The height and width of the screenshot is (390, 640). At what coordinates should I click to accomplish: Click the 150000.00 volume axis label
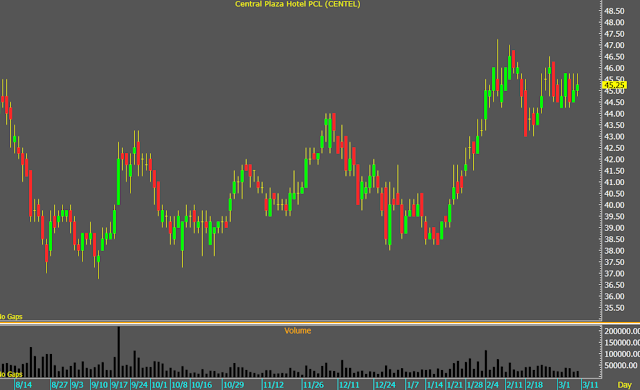click(x=622, y=342)
